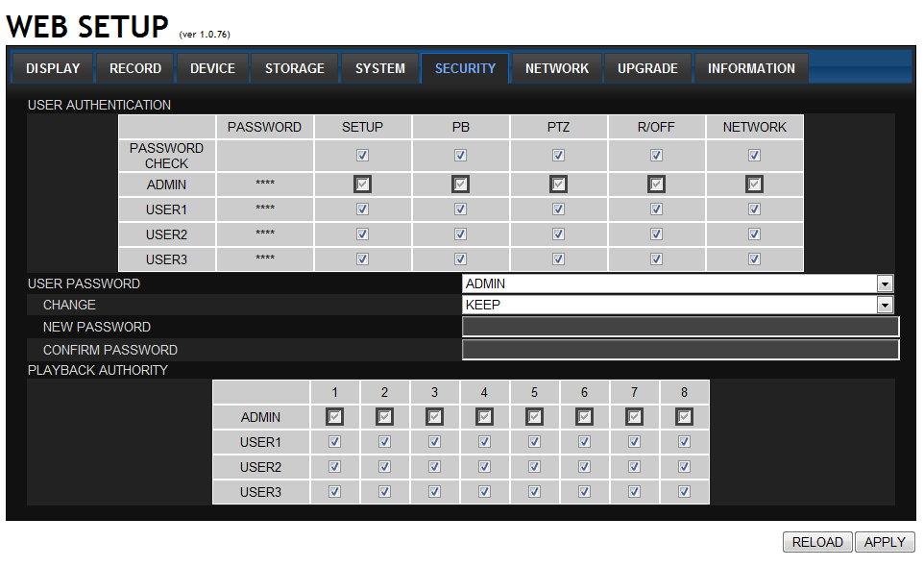924x566 pixels.
Task: Toggle PASSWORD CHECK for NETWORK column
Action: click(754, 155)
